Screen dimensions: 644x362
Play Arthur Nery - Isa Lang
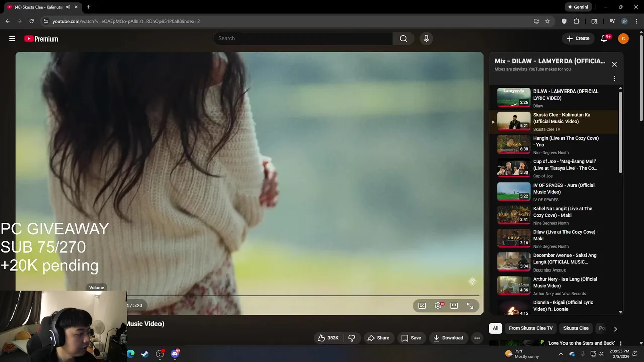(x=553, y=286)
